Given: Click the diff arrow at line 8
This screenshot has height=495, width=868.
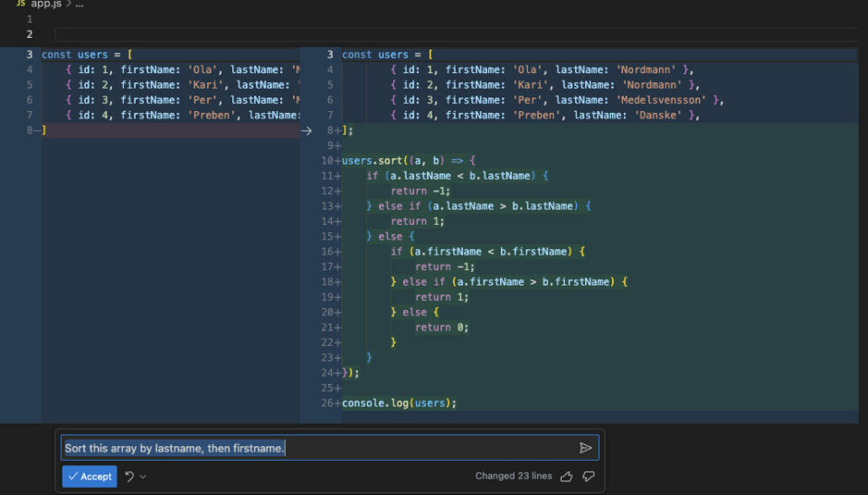Looking at the screenshot, I should coord(307,131).
